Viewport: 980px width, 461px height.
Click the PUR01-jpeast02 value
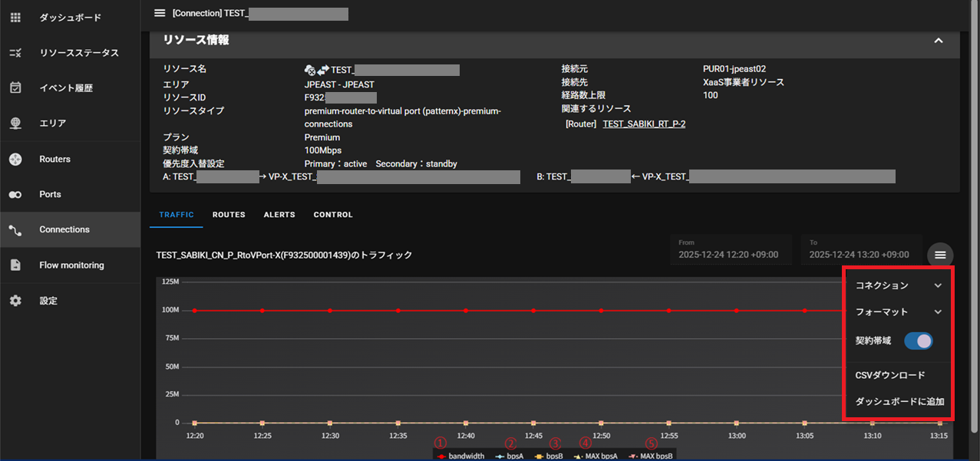[x=734, y=69]
